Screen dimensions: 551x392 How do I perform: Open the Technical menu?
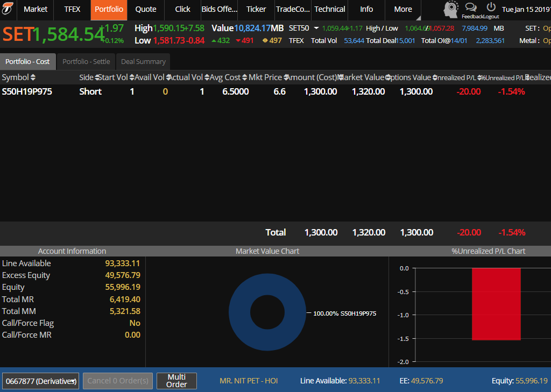(330, 9)
